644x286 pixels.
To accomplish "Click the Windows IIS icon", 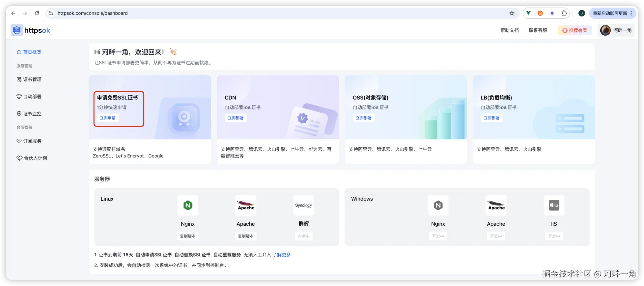I will click(x=554, y=205).
